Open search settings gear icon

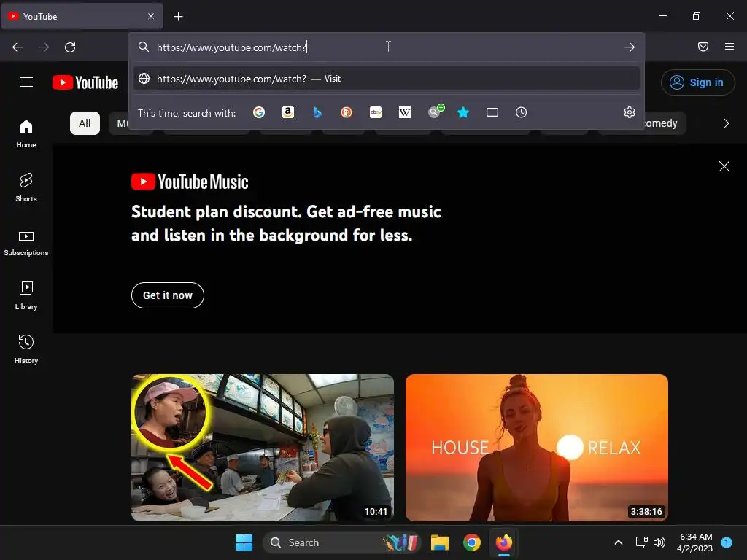(630, 112)
